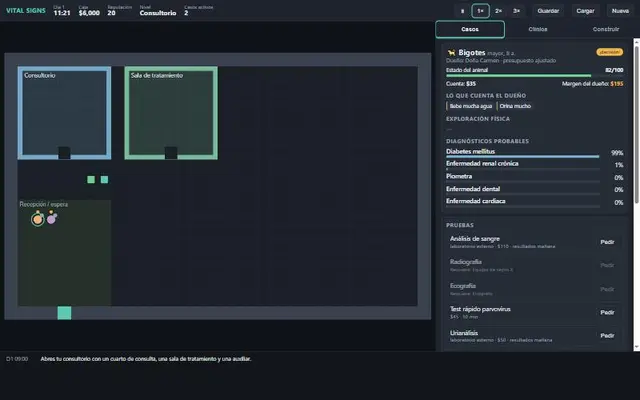The height and width of the screenshot is (400, 640).
Task: Select the Enfermedad dental diagnosis
Action: point(534,189)
